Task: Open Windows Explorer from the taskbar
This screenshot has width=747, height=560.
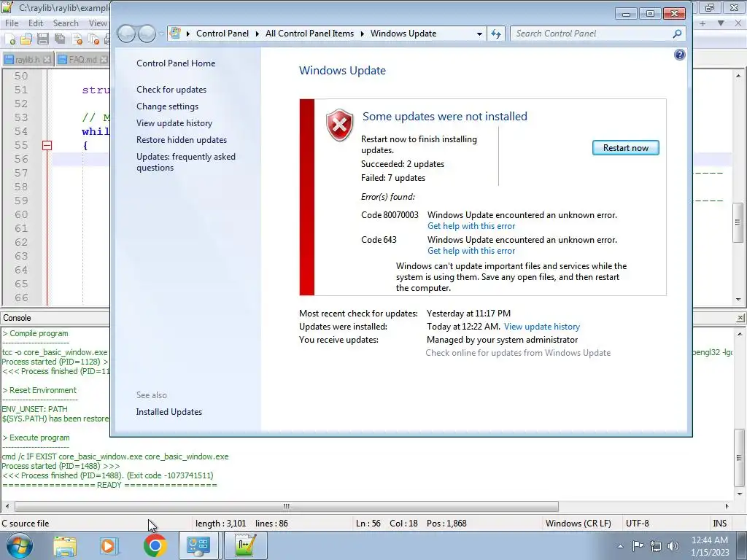Action: click(x=65, y=545)
